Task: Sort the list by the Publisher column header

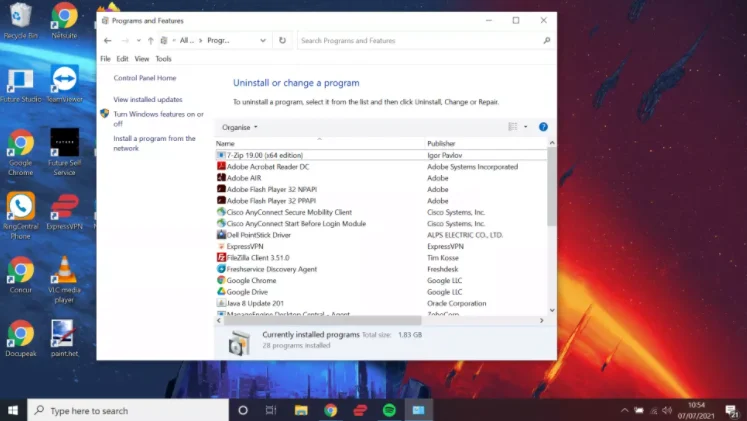Action: coord(486,143)
